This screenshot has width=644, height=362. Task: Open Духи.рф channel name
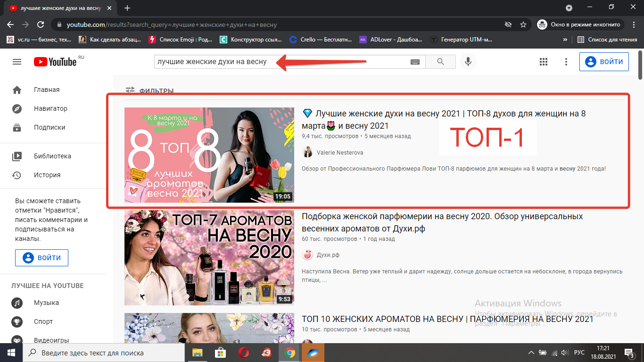pyautogui.click(x=328, y=255)
